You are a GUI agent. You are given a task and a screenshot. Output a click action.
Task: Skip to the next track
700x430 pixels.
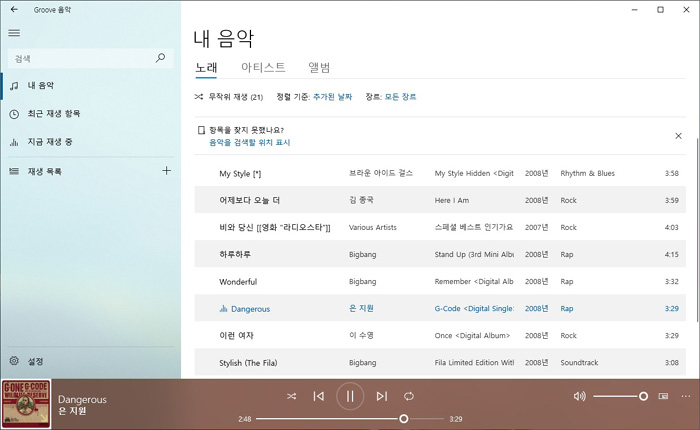click(x=382, y=396)
